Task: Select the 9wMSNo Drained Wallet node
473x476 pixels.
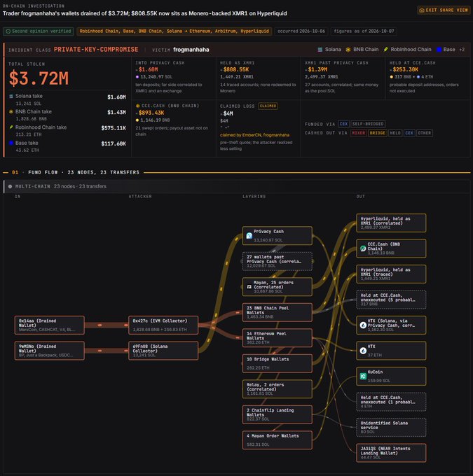Action: coord(50,351)
